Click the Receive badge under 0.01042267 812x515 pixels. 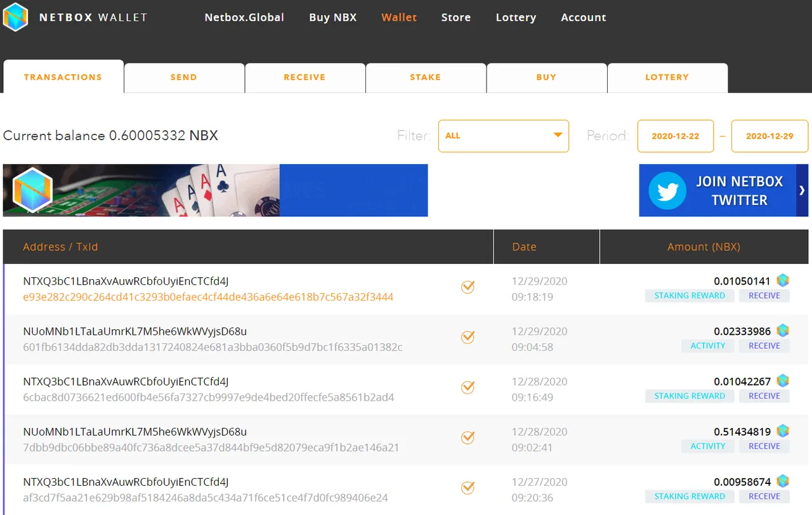click(764, 396)
